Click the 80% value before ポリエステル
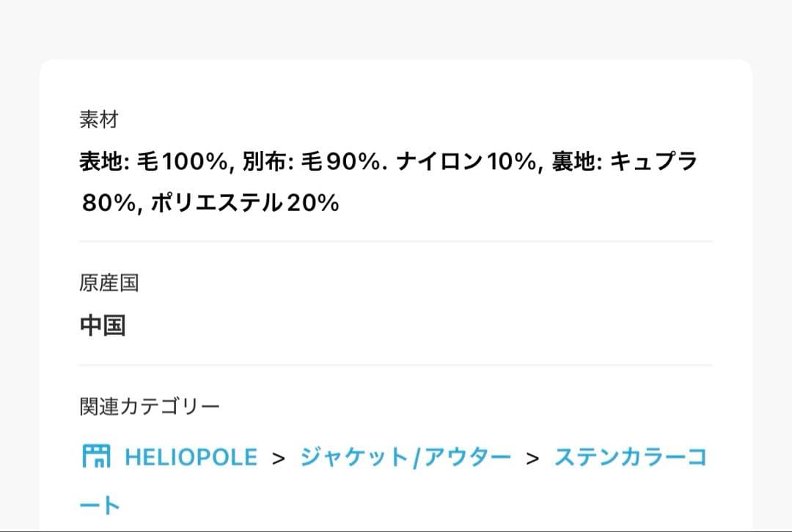The width and height of the screenshot is (792, 532). 109,203
